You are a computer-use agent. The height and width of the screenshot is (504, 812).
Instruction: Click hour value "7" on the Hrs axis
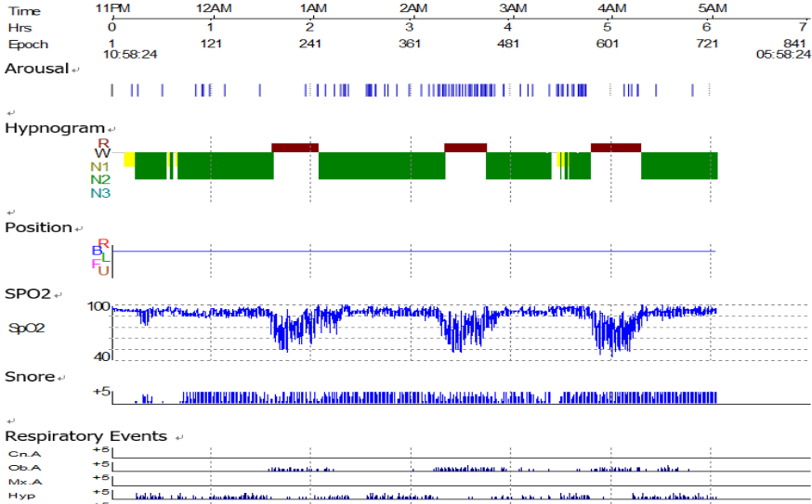[x=803, y=26]
